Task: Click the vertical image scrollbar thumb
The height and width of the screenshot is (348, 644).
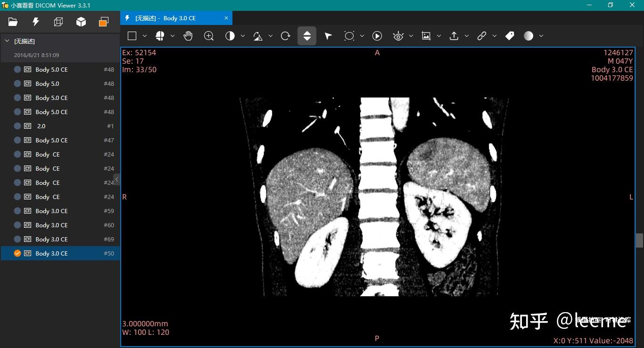Action: [x=640, y=240]
